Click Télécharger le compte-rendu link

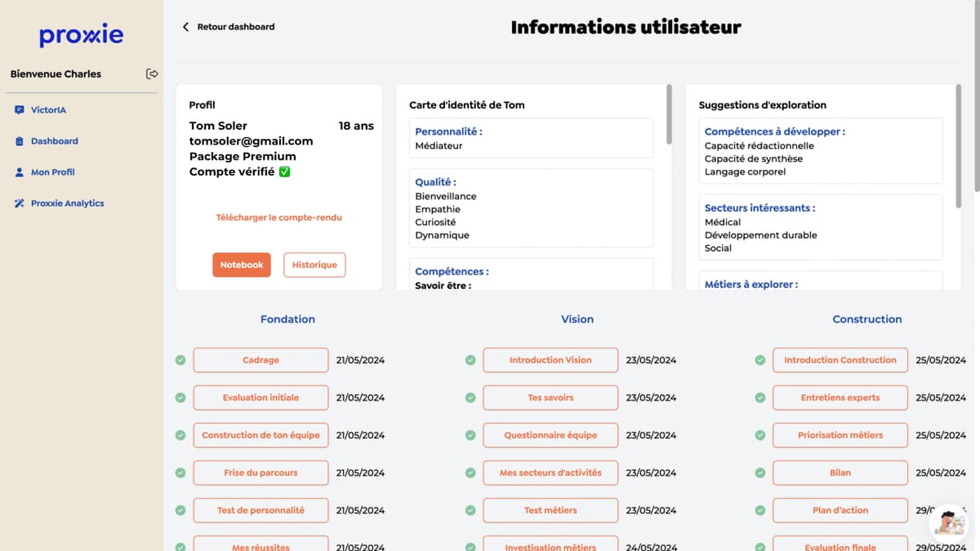[x=278, y=218]
